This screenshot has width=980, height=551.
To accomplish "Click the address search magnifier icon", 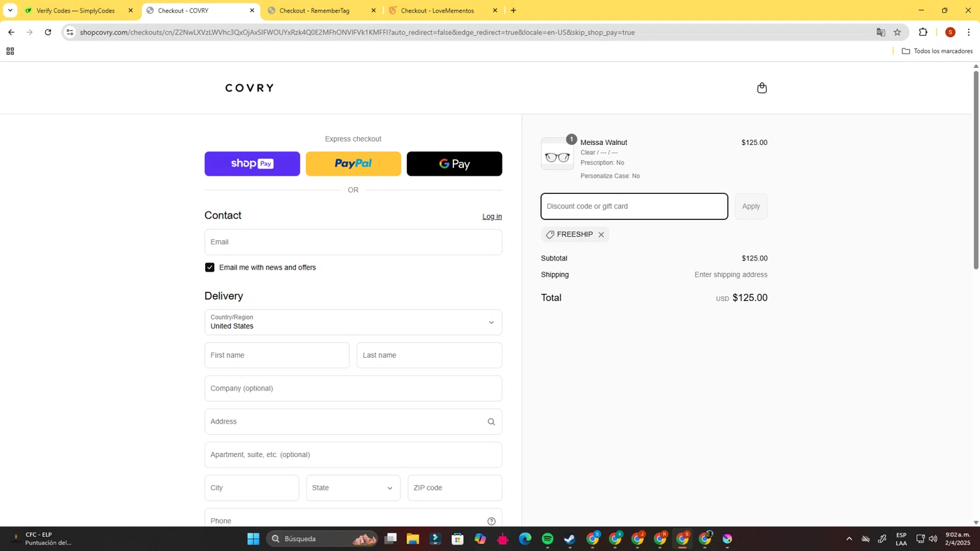I will [x=491, y=422].
